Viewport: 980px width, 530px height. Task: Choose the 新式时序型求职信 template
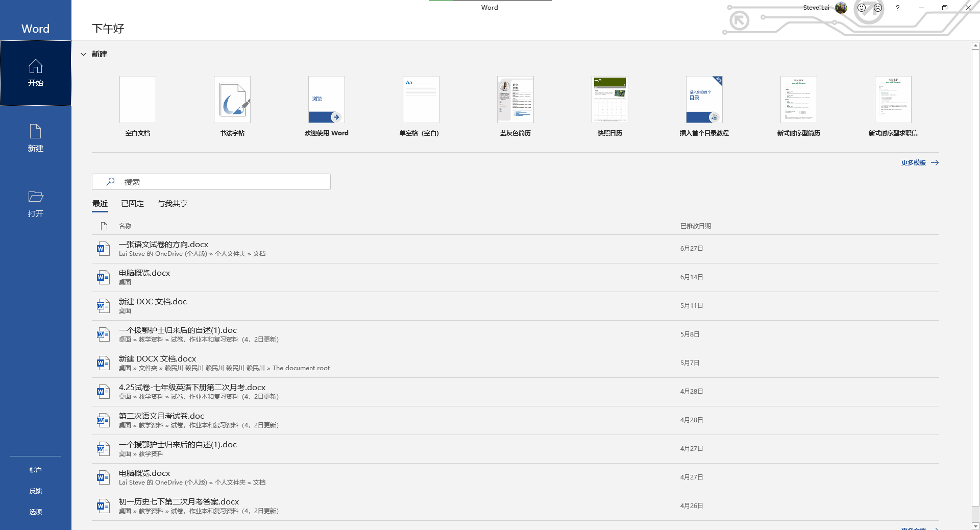pos(893,106)
